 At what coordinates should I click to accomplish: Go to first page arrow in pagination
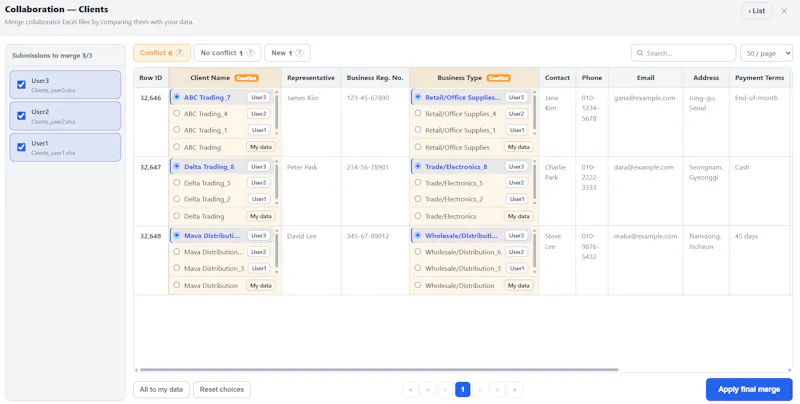pyautogui.click(x=411, y=390)
